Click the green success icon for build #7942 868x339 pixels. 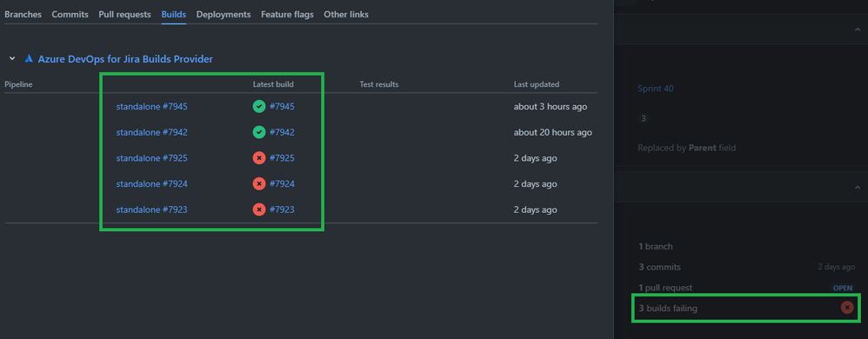259,132
